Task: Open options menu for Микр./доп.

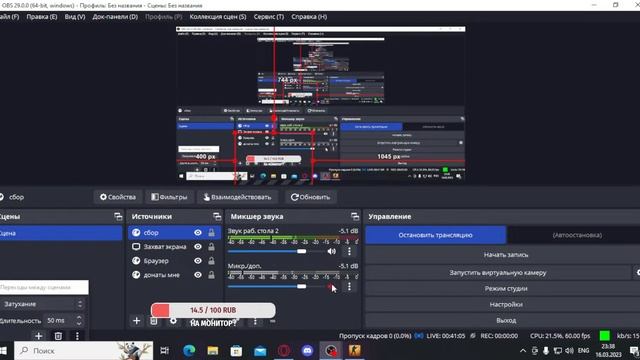Action: point(349,287)
